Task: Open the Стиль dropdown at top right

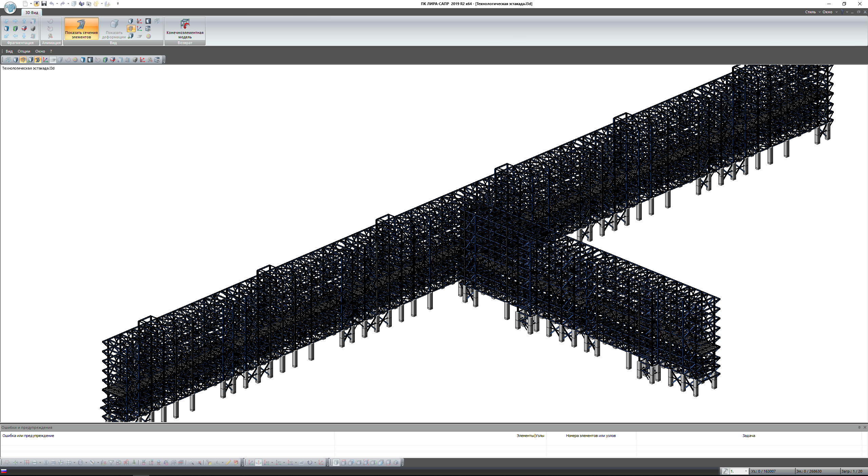Action: pyautogui.click(x=812, y=12)
